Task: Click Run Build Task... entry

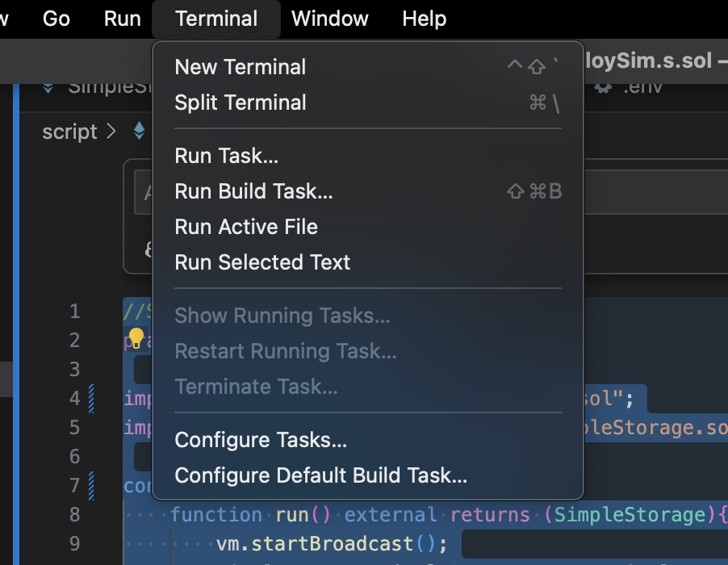Action: point(368,191)
